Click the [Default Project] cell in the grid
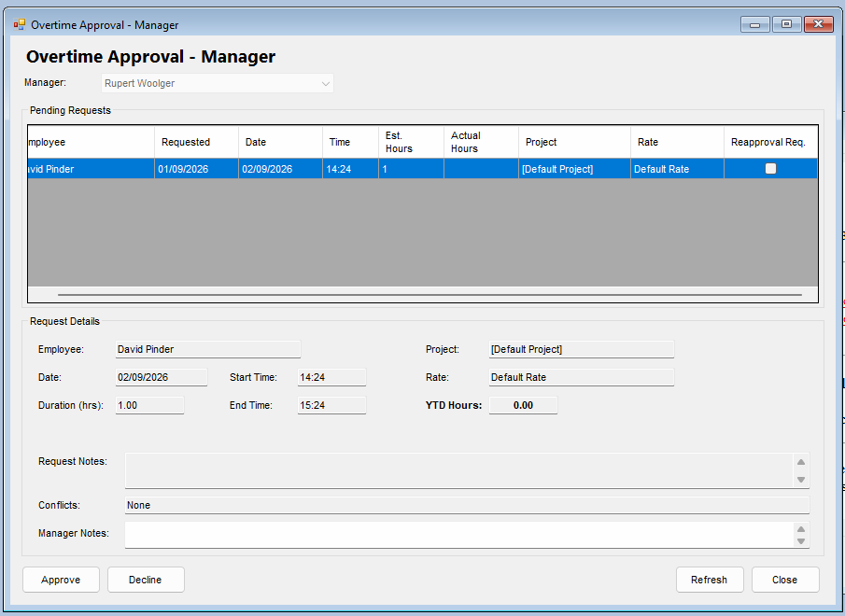 click(574, 169)
